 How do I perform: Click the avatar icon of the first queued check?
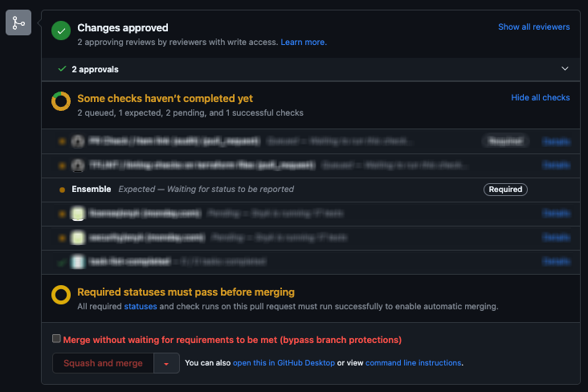(x=78, y=141)
